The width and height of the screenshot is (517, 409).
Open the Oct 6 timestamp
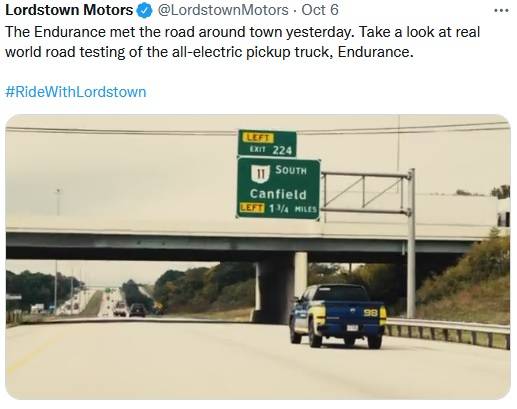(x=320, y=10)
